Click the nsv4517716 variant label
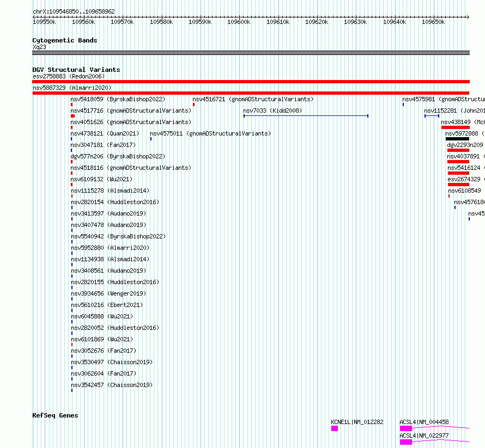This screenshot has width=485, height=448. coord(131,111)
